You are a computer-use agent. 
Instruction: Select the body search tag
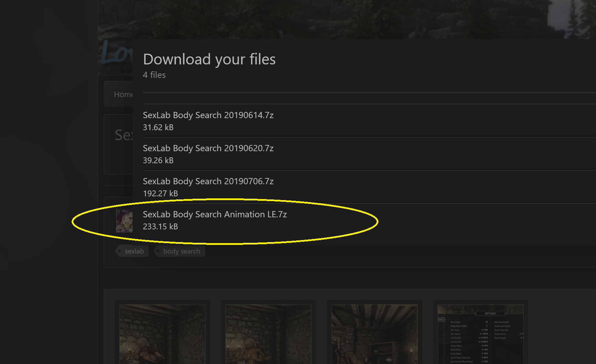click(x=180, y=251)
